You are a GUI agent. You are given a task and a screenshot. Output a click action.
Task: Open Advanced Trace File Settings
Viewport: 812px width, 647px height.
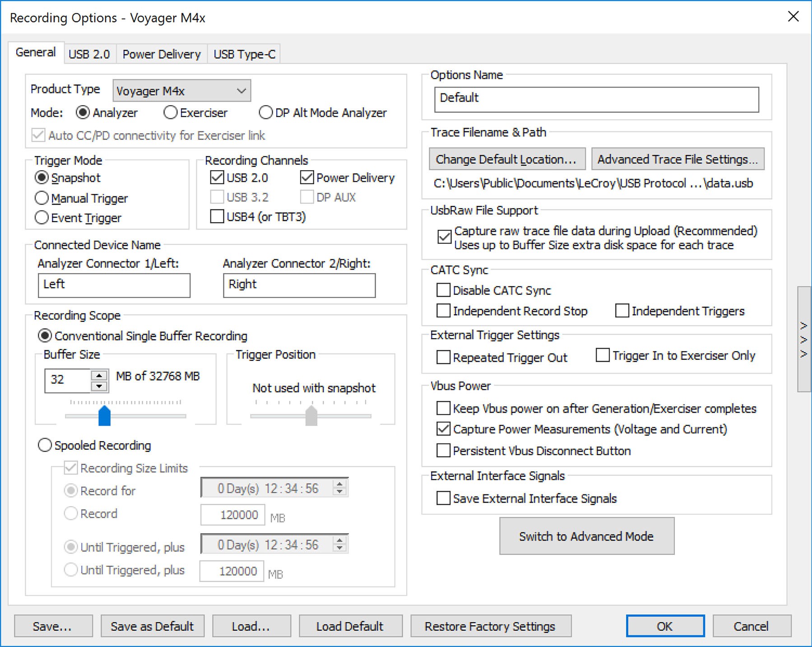pos(677,159)
